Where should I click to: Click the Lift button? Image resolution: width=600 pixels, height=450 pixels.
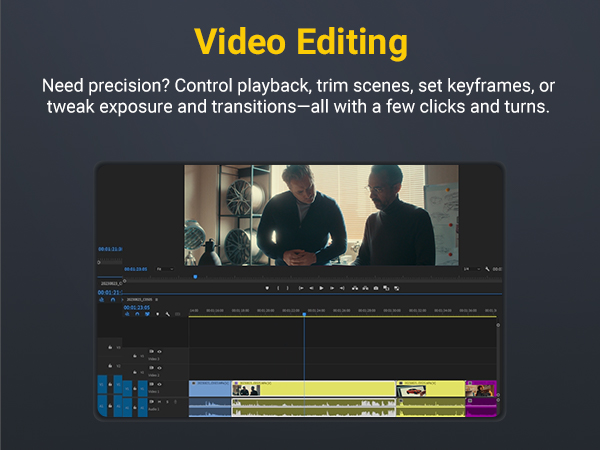tap(355, 288)
